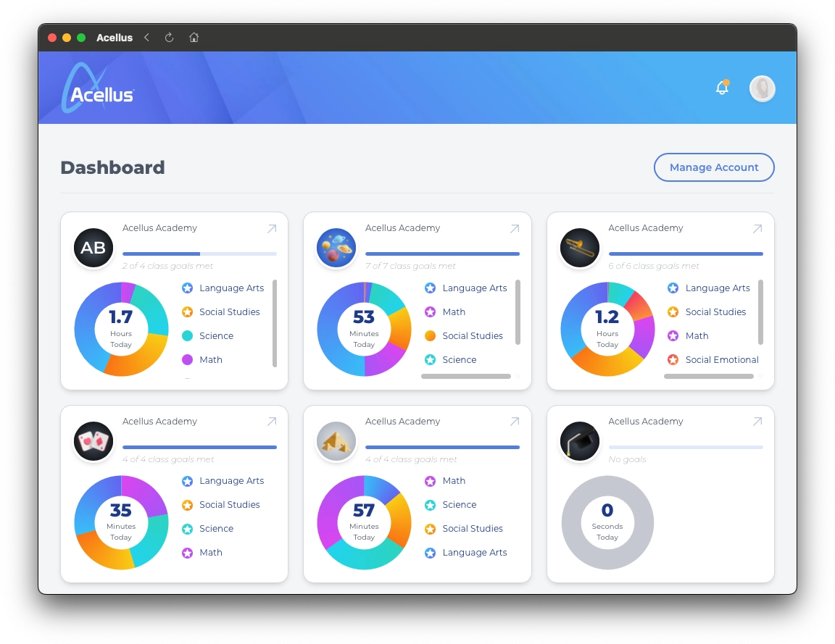The height and width of the screenshot is (644, 835).
Task: Click the Acellus title bar app name
Action: click(115, 37)
